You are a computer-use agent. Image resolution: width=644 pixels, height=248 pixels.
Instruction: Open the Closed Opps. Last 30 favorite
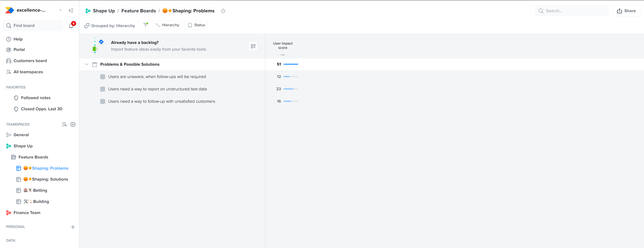(x=42, y=109)
